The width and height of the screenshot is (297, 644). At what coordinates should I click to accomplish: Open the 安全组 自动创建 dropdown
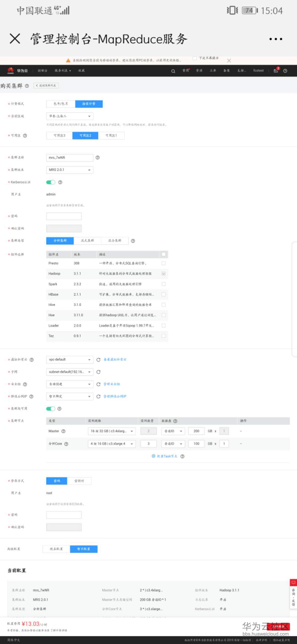[70, 384]
